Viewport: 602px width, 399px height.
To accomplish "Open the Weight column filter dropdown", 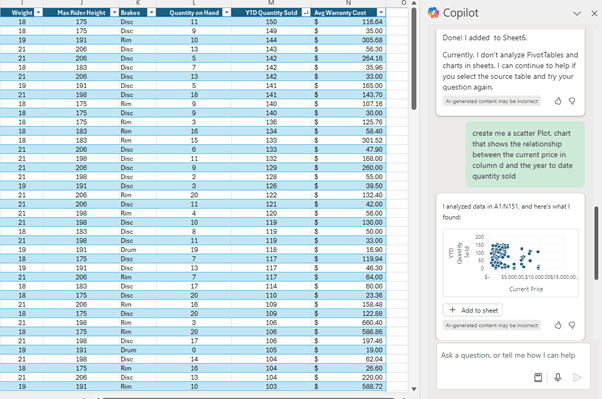I will click(x=38, y=13).
